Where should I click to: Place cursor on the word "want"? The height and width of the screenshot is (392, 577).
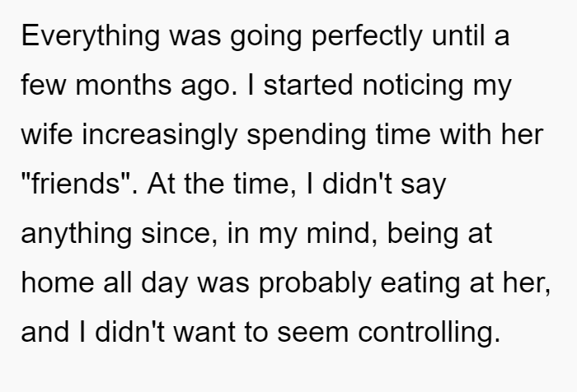tap(204, 332)
